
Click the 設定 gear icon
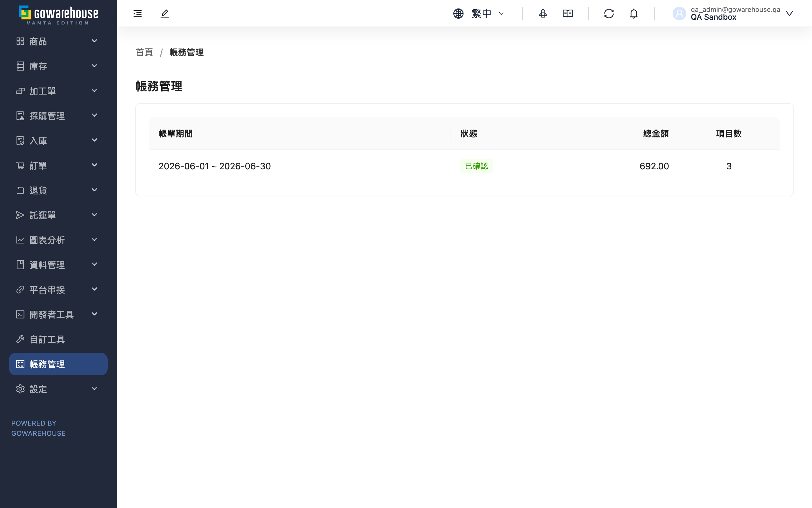click(20, 389)
